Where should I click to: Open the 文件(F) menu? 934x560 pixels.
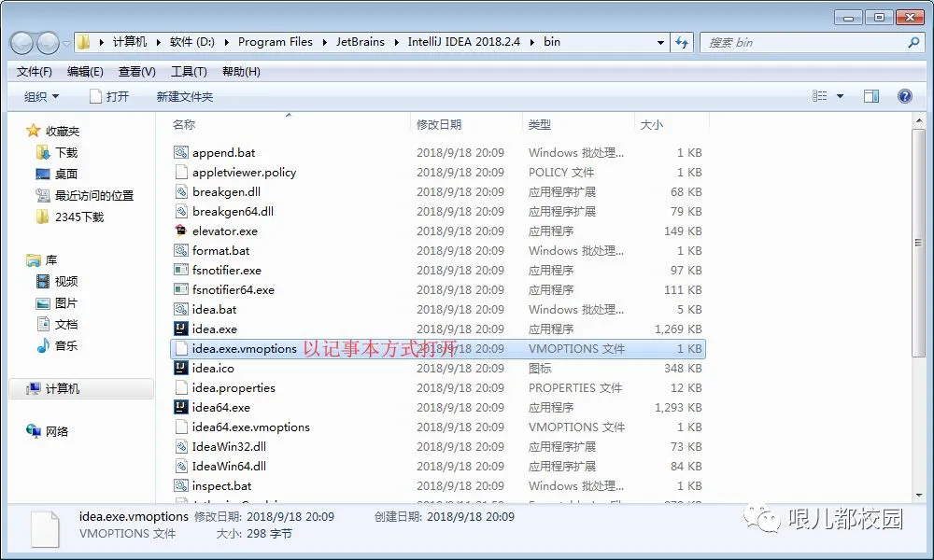point(34,72)
